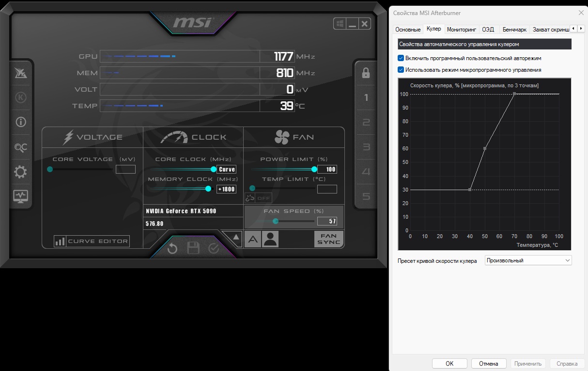Viewport: 588px width, 371px height.
Task: Click the core voltage input box
Action: (125, 169)
